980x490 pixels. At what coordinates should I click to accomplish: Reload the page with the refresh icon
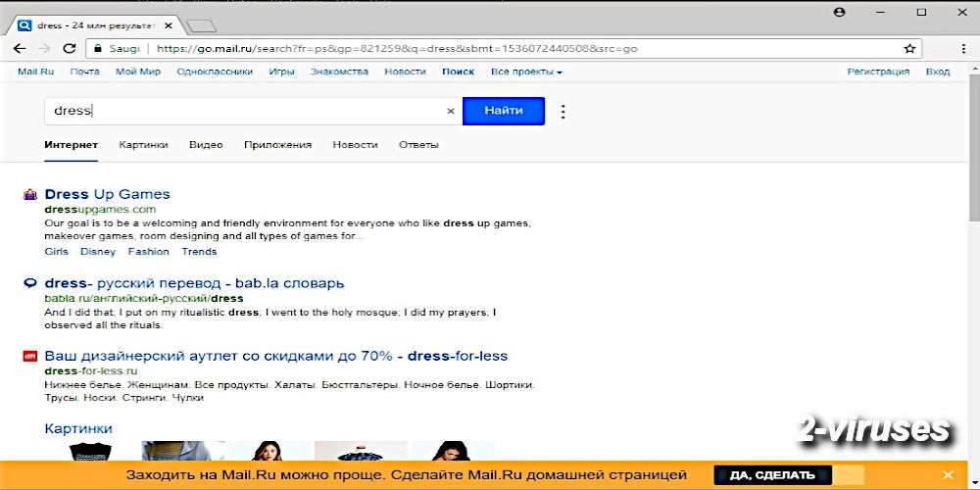tap(70, 49)
